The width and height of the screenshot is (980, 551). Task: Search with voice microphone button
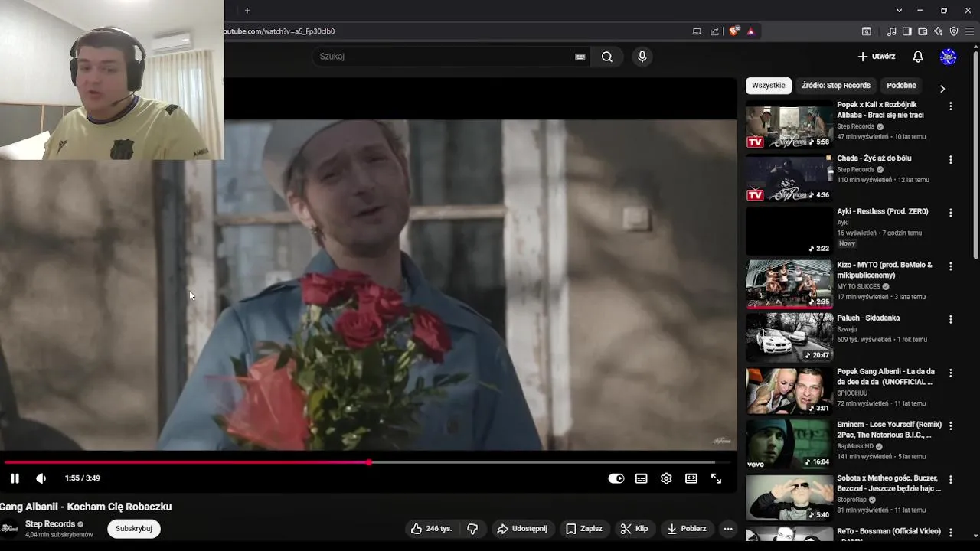click(642, 57)
